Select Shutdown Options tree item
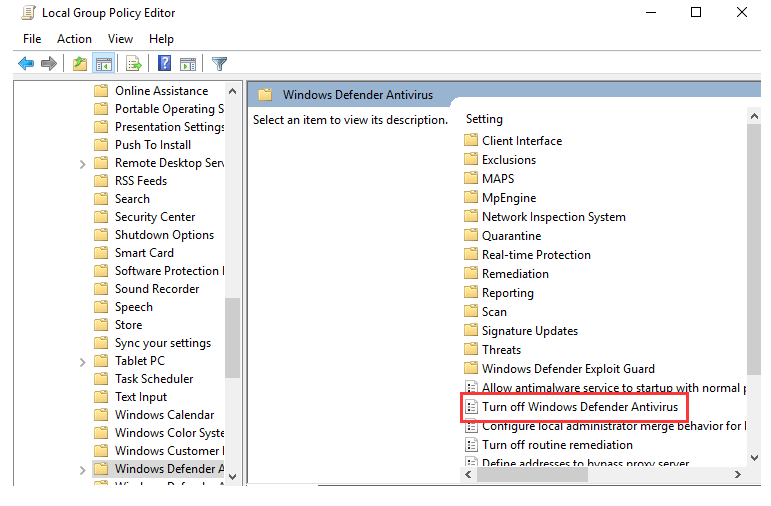Viewport: 771px width, 506px height. click(x=164, y=235)
